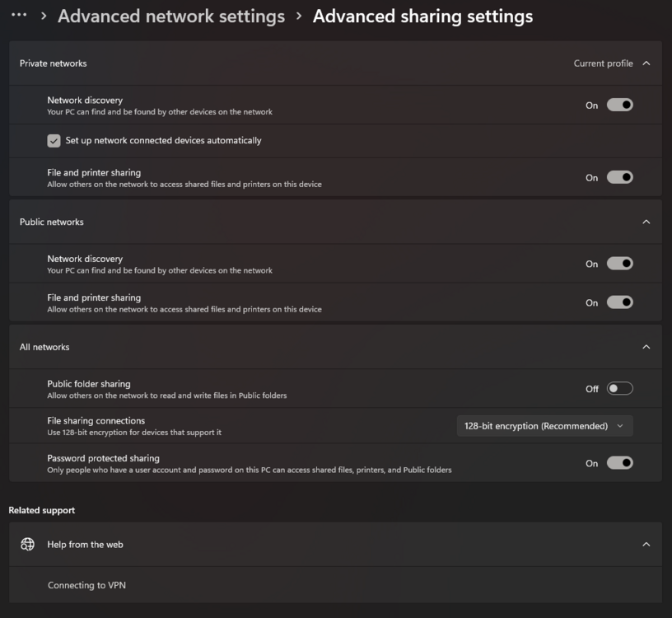Click the Private networks header label
This screenshot has width=672, height=618.
pyautogui.click(x=54, y=63)
